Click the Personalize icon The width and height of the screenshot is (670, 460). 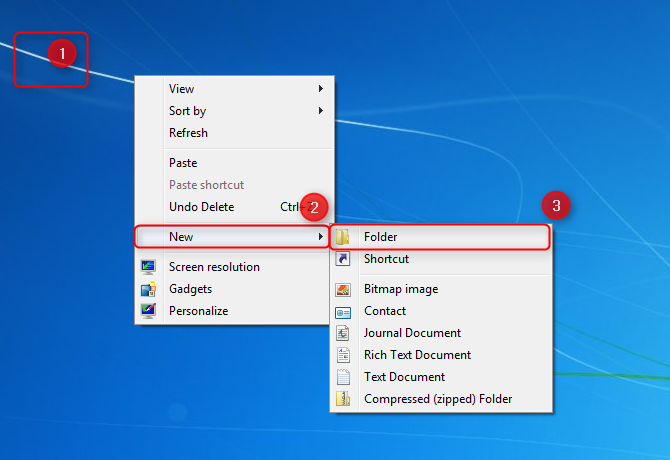[148, 311]
